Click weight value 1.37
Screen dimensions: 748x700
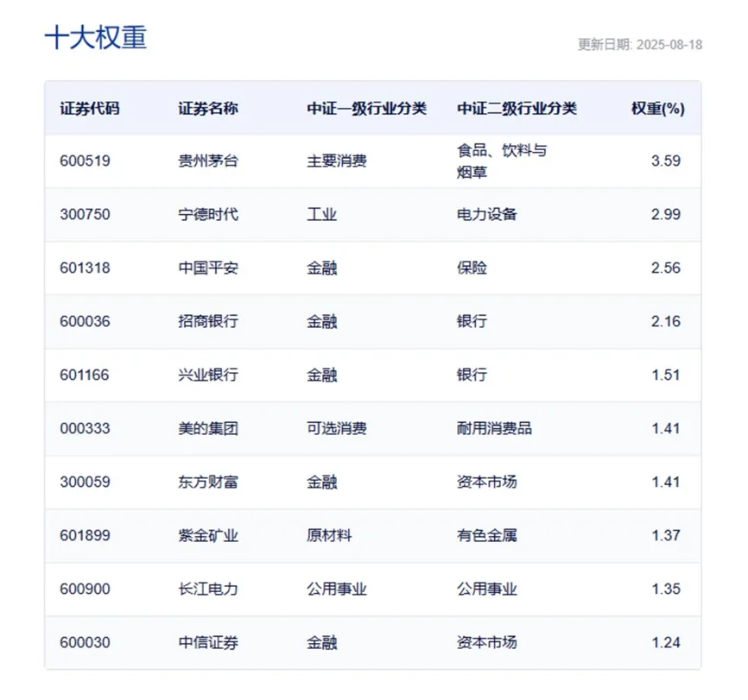(666, 535)
